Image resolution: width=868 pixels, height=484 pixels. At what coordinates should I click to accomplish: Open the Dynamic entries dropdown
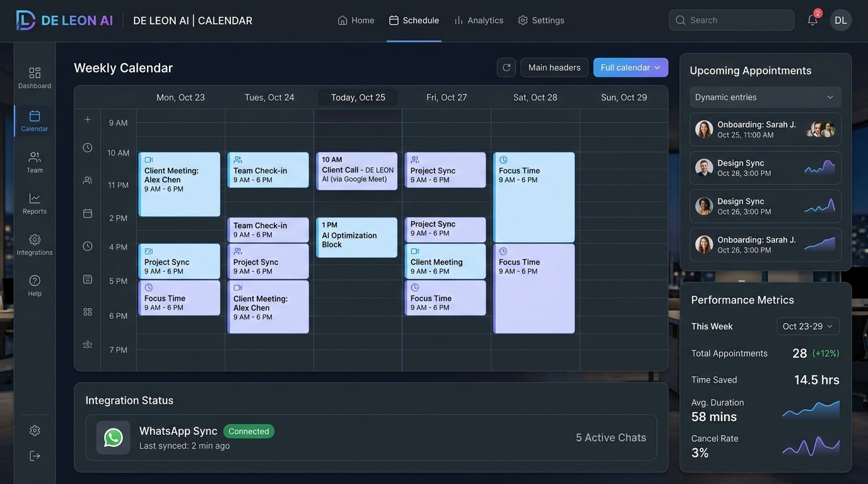click(x=765, y=97)
